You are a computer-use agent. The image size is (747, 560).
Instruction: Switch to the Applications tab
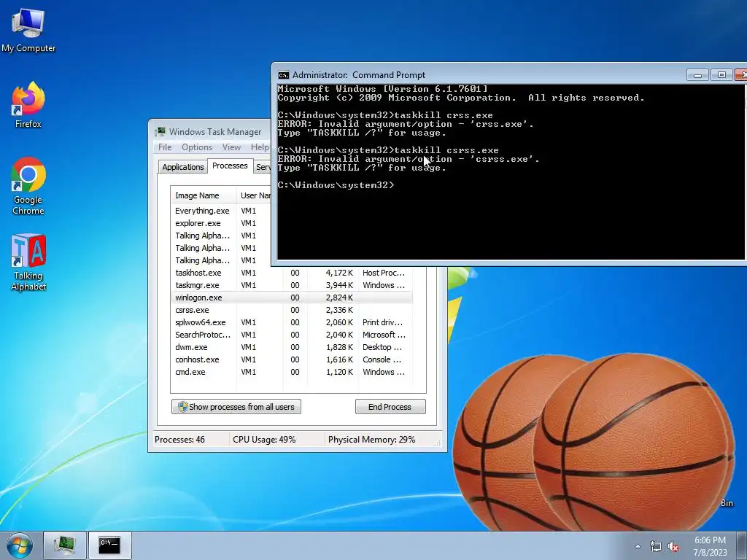click(x=183, y=167)
